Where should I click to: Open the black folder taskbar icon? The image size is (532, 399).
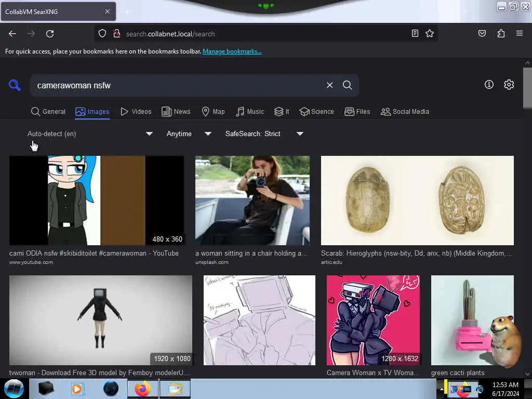(x=46, y=389)
